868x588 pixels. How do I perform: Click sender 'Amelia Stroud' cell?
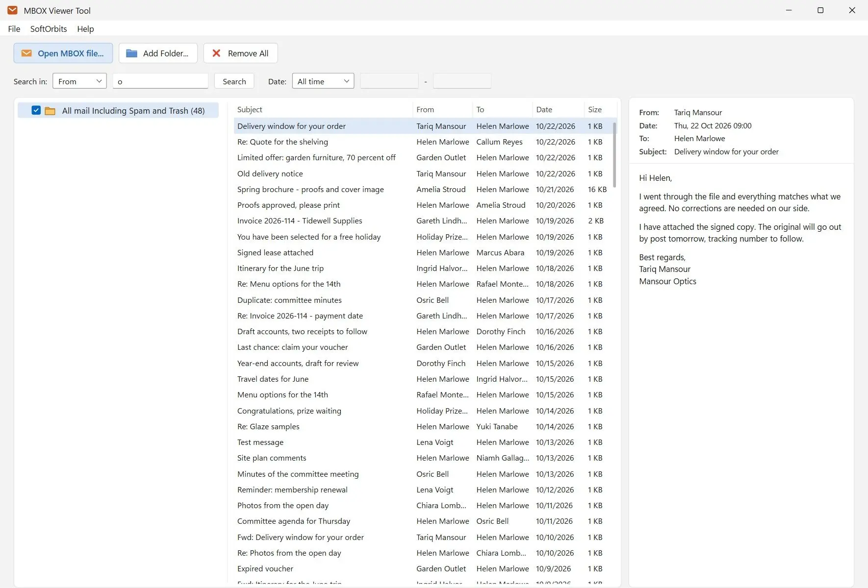[x=441, y=189]
